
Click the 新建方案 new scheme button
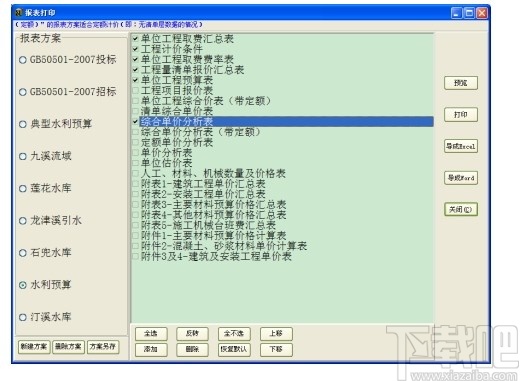[x=34, y=347]
